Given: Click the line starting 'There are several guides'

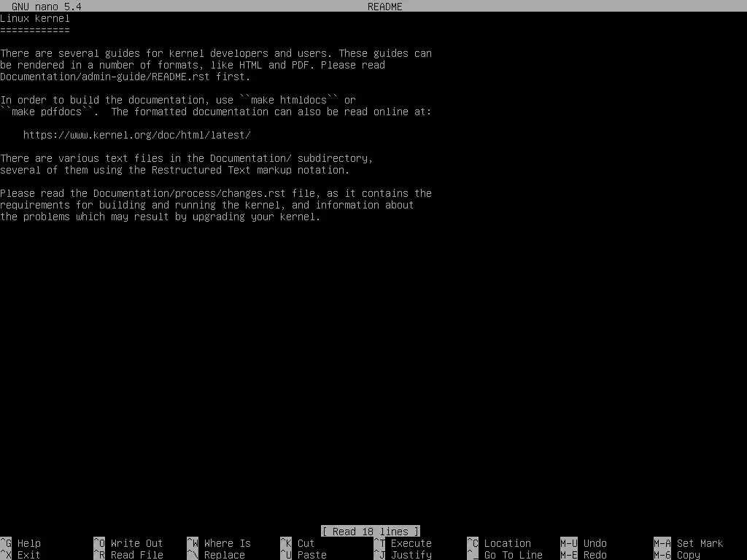Looking at the screenshot, I should pos(216,53).
